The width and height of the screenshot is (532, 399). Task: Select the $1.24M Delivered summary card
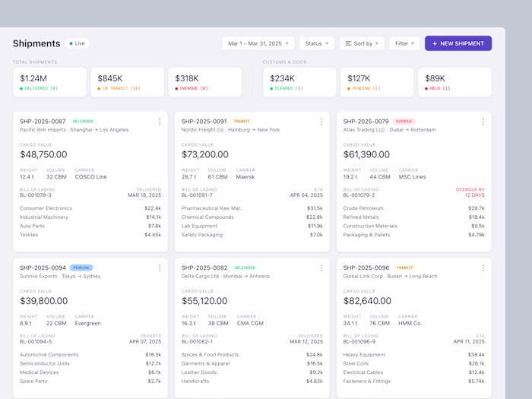49,82
